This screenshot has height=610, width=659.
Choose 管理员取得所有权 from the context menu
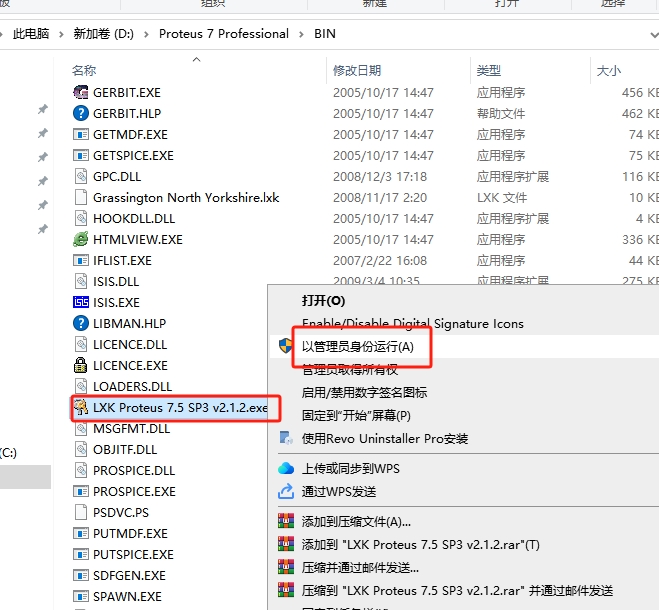point(349,370)
